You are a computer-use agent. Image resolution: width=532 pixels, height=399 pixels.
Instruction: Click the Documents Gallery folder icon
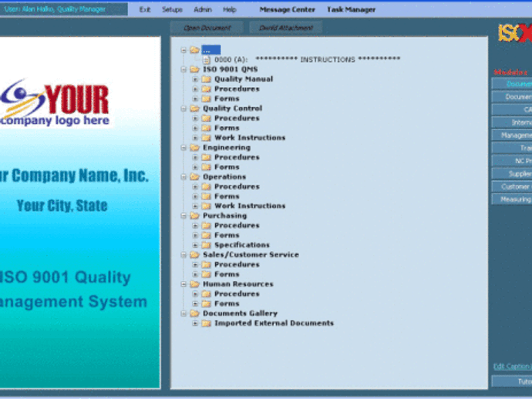pos(194,313)
